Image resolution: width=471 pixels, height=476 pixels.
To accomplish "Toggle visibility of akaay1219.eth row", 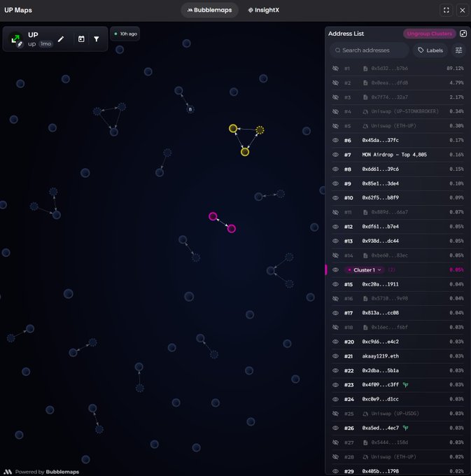I will point(335,356).
